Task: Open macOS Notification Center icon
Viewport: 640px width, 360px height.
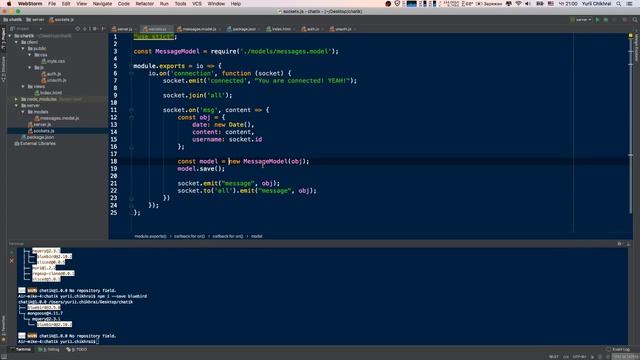Action: (630, 4)
